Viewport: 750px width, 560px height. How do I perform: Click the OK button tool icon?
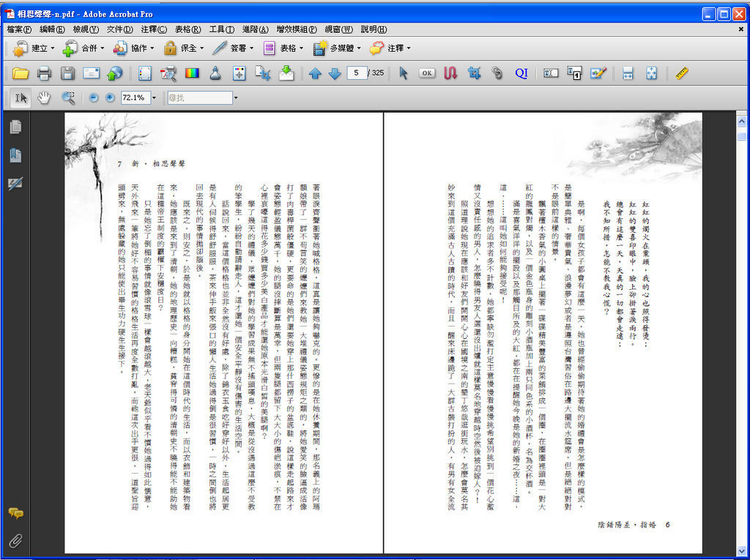click(x=427, y=73)
